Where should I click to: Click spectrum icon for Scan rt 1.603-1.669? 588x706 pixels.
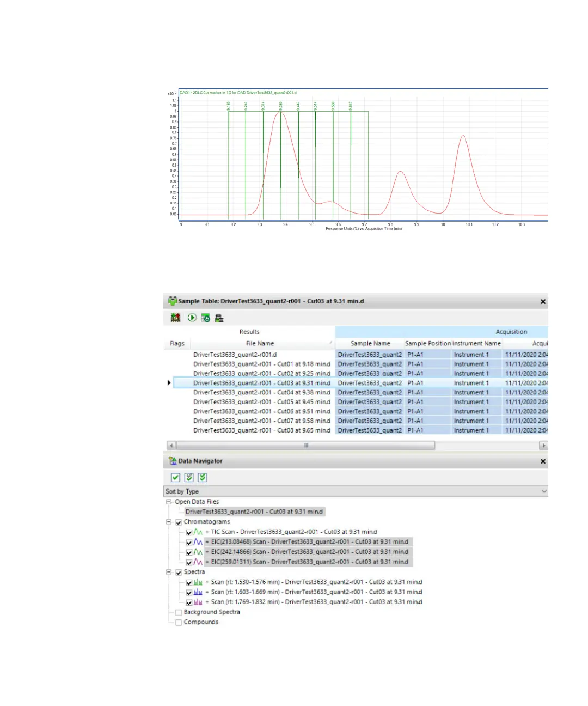click(198, 592)
